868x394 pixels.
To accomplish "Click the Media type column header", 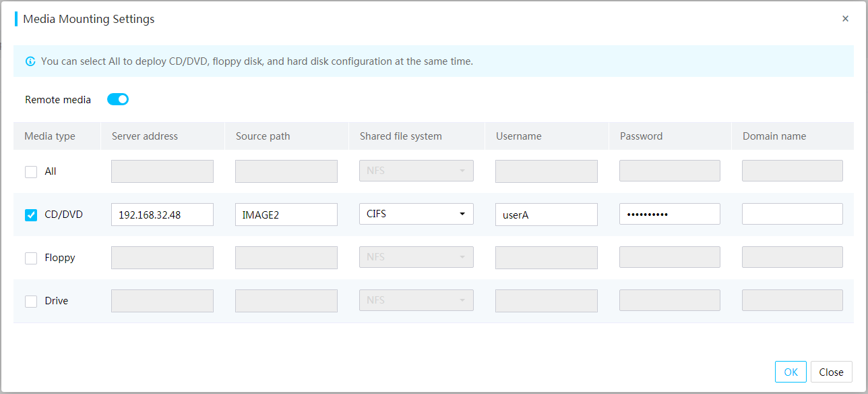I will 50,136.
